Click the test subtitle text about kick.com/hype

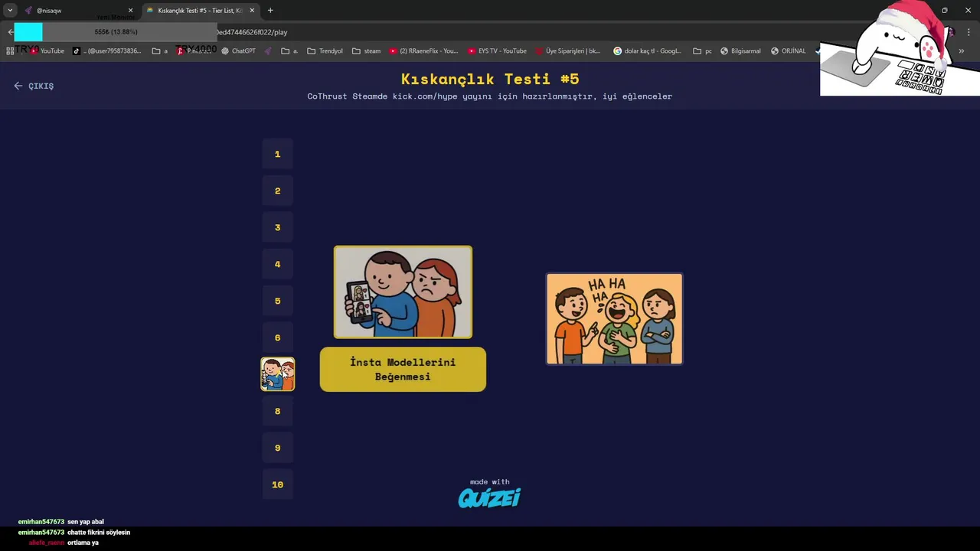pos(489,96)
